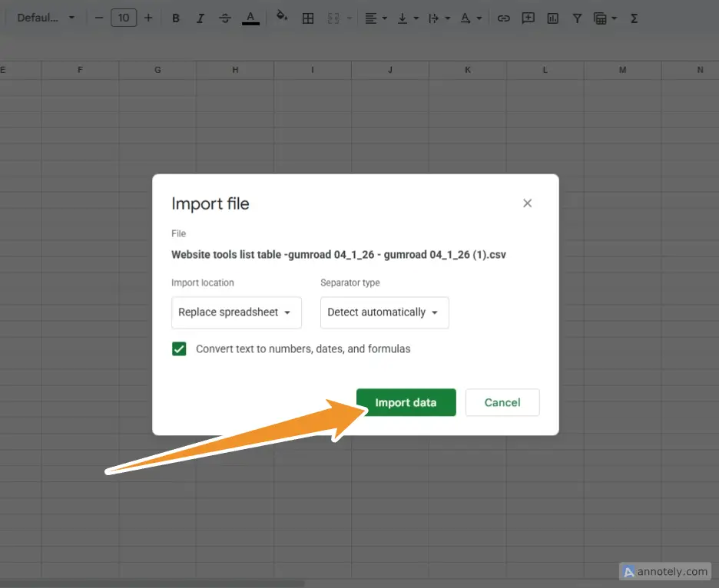
Task: Open the Import location dropdown
Action: 236,312
